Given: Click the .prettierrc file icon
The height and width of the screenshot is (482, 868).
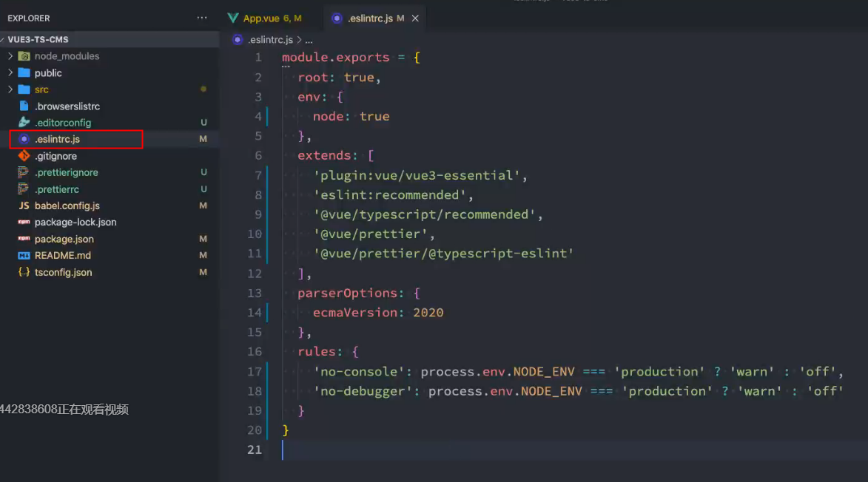Looking at the screenshot, I should click(23, 189).
